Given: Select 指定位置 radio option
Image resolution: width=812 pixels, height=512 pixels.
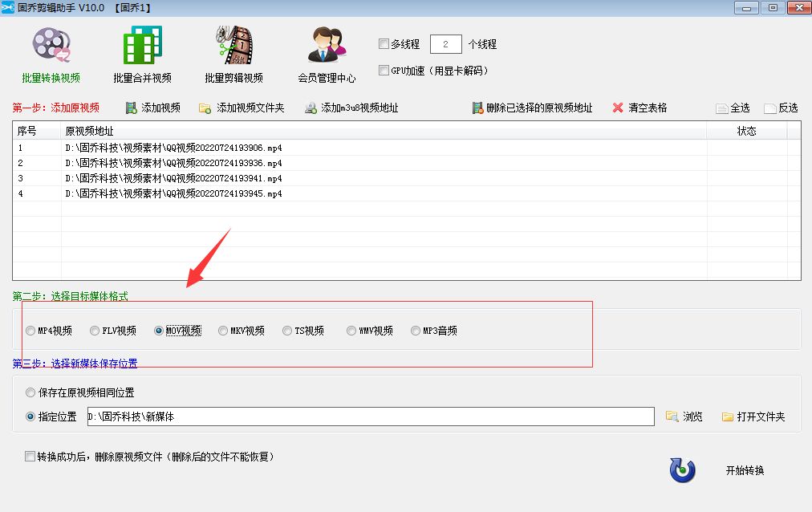Looking at the screenshot, I should coord(30,417).
